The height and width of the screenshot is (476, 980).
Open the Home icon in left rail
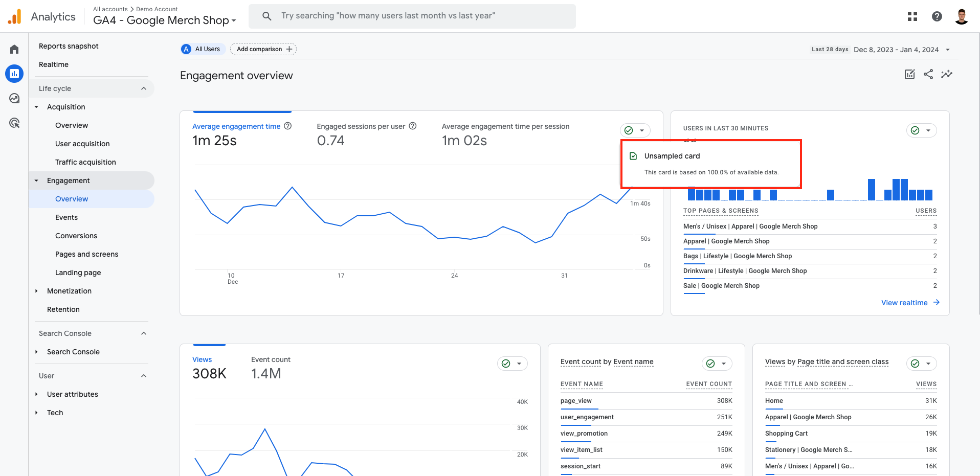coord(14,49)
